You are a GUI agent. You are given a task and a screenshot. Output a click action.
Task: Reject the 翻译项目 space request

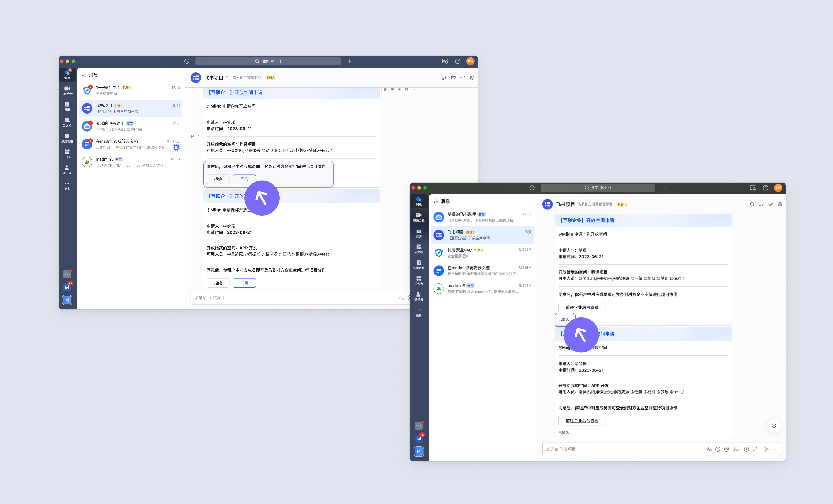click(218, 179)
